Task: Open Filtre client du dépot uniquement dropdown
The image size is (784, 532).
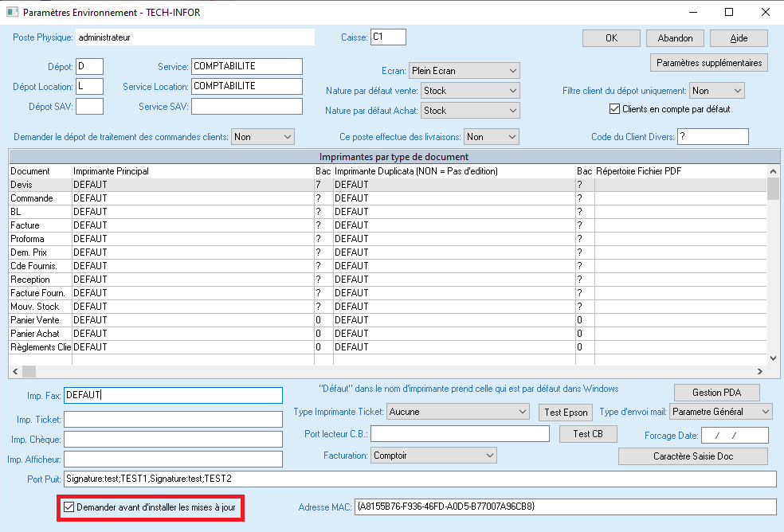Action: pos(716,91)
